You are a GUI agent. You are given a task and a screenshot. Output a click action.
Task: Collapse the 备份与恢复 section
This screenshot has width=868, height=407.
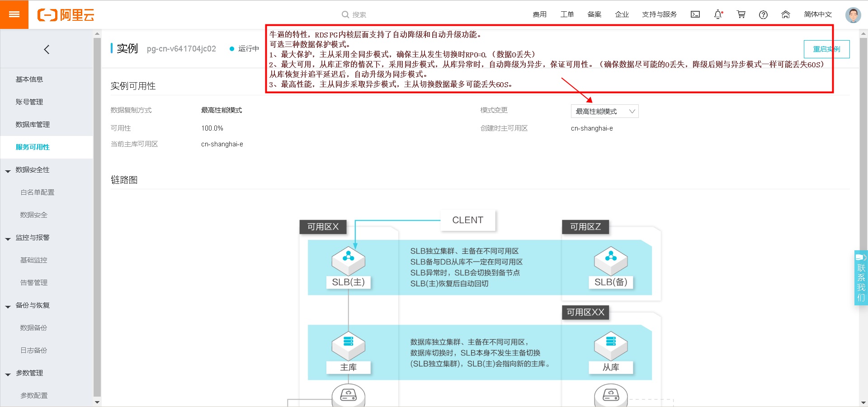click(x=8, y=307)
